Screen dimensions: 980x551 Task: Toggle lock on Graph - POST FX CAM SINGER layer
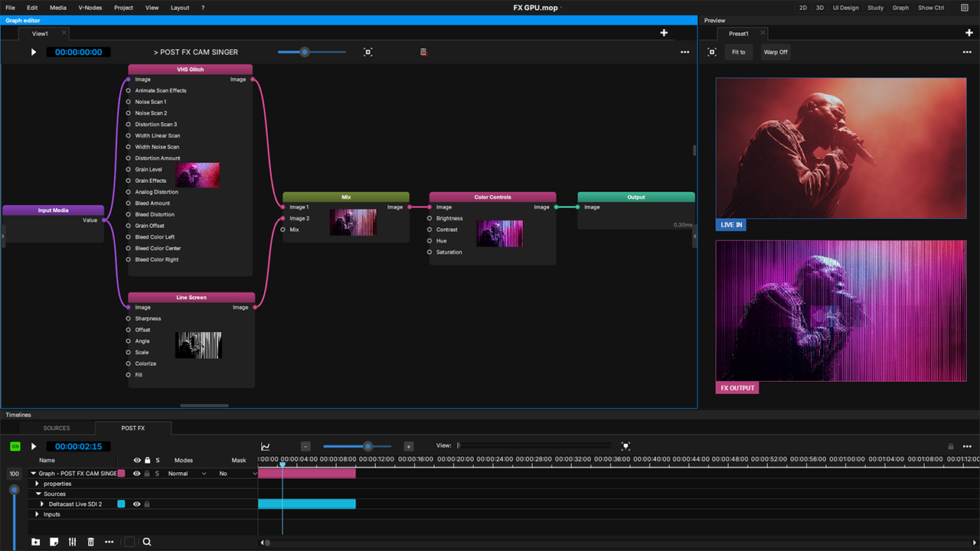[147, 474]
